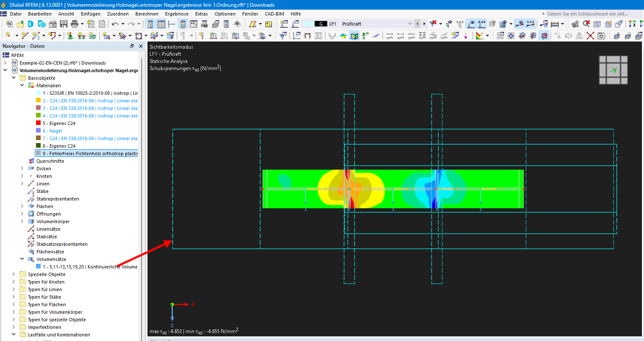Open the Ergebnisse menu
Screen dimensions: 644x341
click(176, 14)
